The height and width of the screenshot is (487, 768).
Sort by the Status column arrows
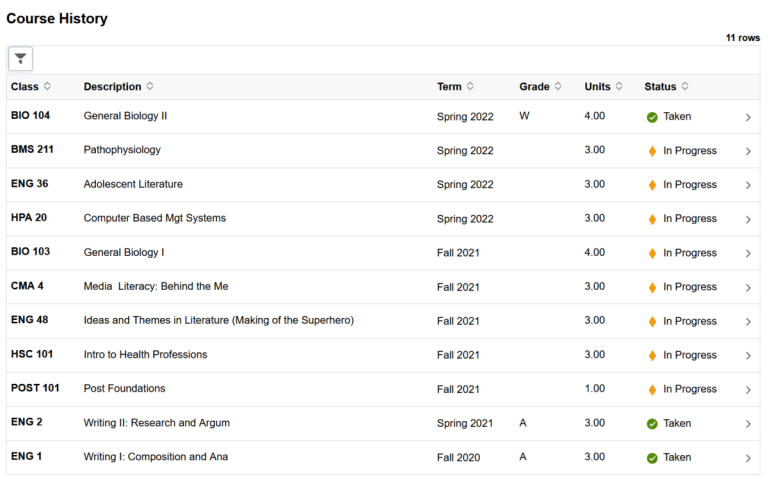tap(685, 87)
